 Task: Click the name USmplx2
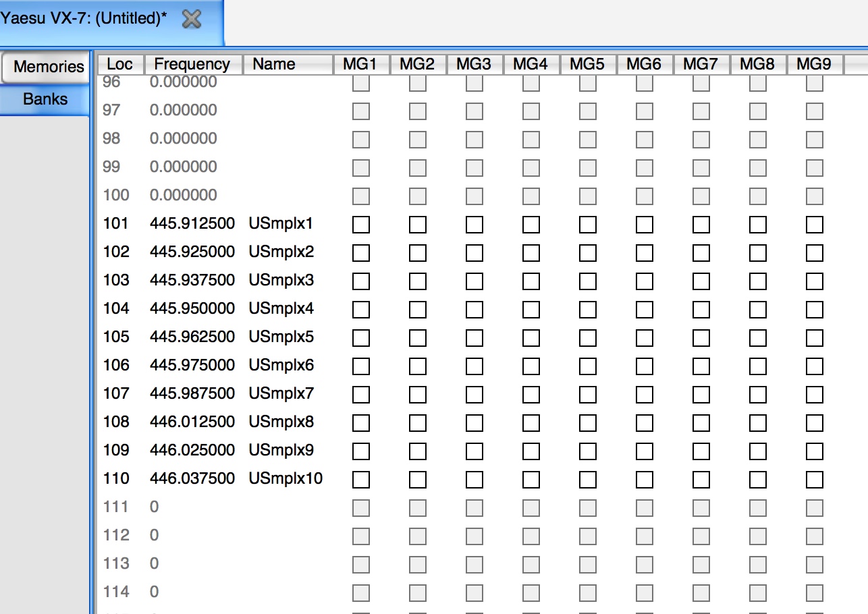[281, 252]
